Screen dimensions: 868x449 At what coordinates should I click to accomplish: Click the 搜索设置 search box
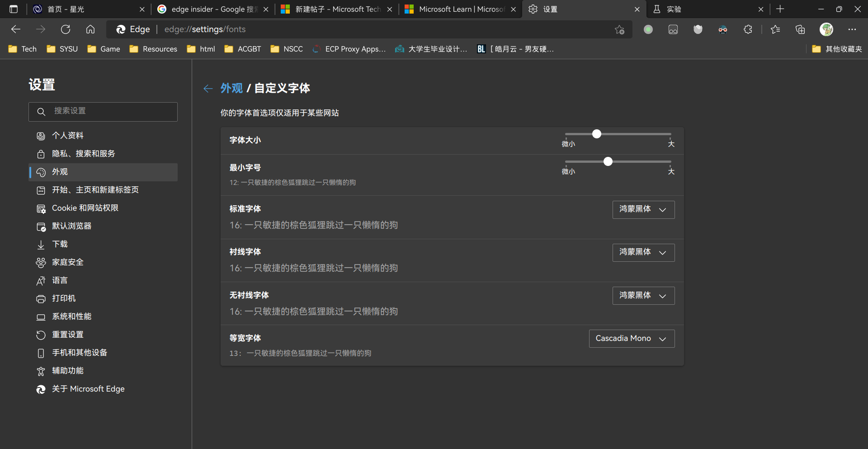pos(103,111)
